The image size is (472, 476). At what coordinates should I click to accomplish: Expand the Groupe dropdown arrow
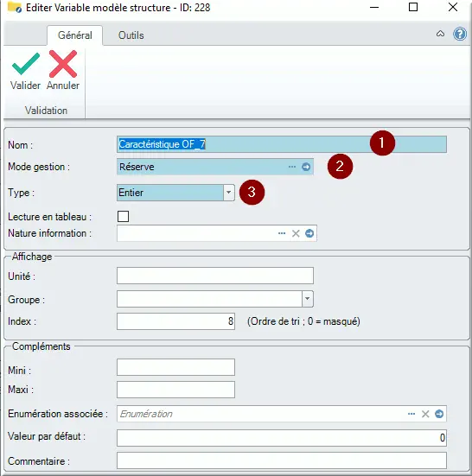coord(308,299)
